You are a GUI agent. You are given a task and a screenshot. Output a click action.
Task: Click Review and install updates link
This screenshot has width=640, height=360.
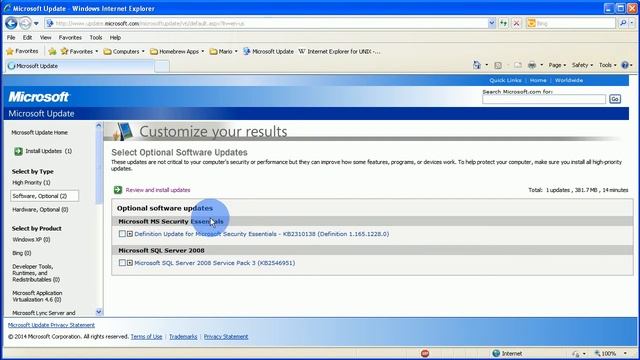click(x=158, y=190)
